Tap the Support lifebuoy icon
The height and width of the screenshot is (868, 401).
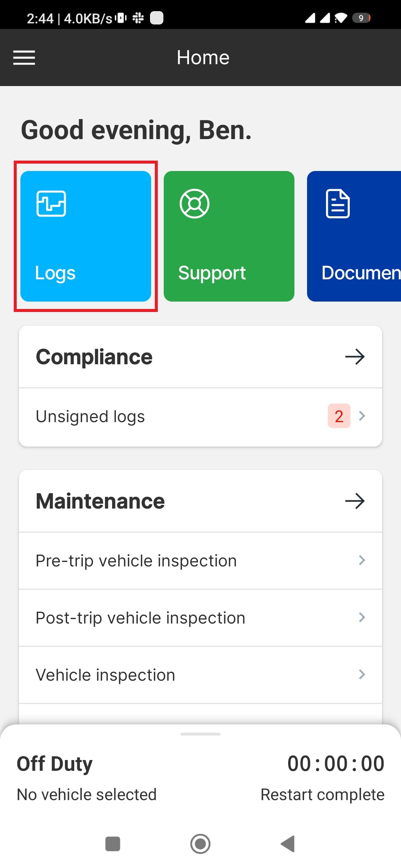(x=195, y=204)
